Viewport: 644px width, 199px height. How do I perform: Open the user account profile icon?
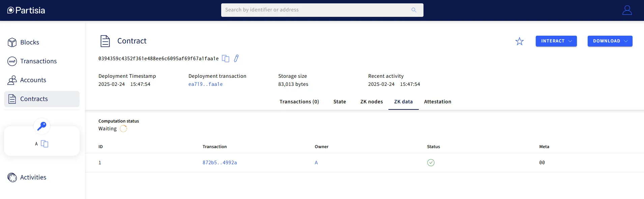(627, 10)
